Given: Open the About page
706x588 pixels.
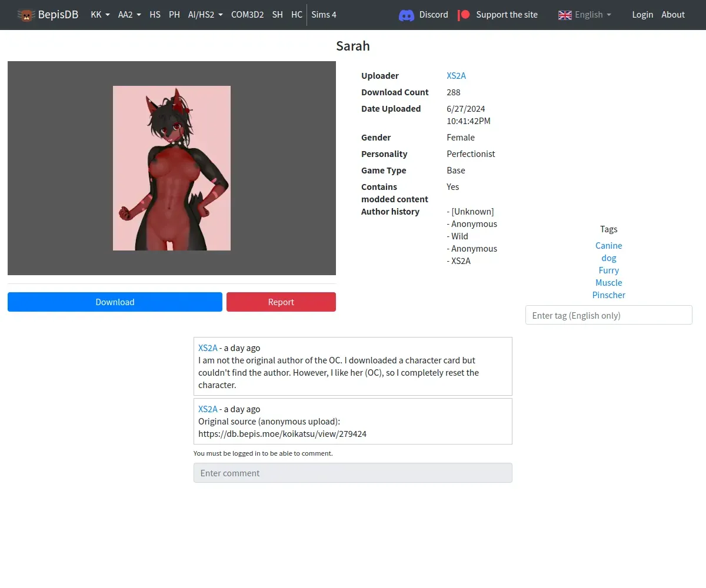Looking at the screenshot, I should [x=673, y=15].
